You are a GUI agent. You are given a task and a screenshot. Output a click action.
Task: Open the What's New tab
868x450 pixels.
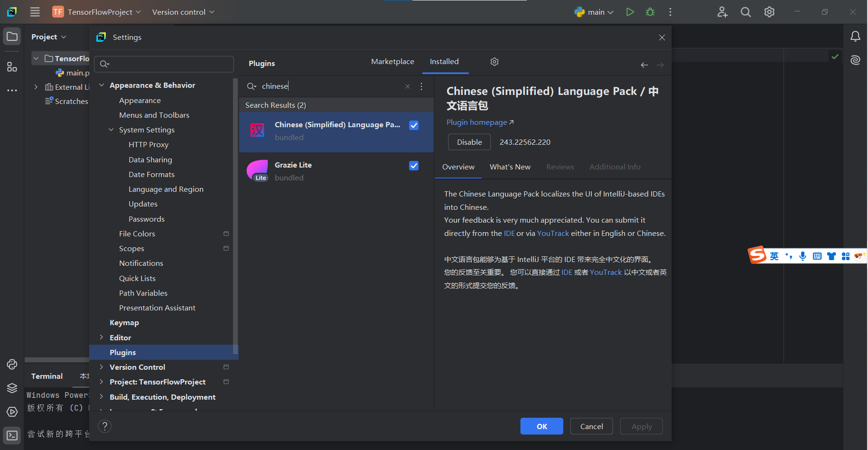pos(510,167)
